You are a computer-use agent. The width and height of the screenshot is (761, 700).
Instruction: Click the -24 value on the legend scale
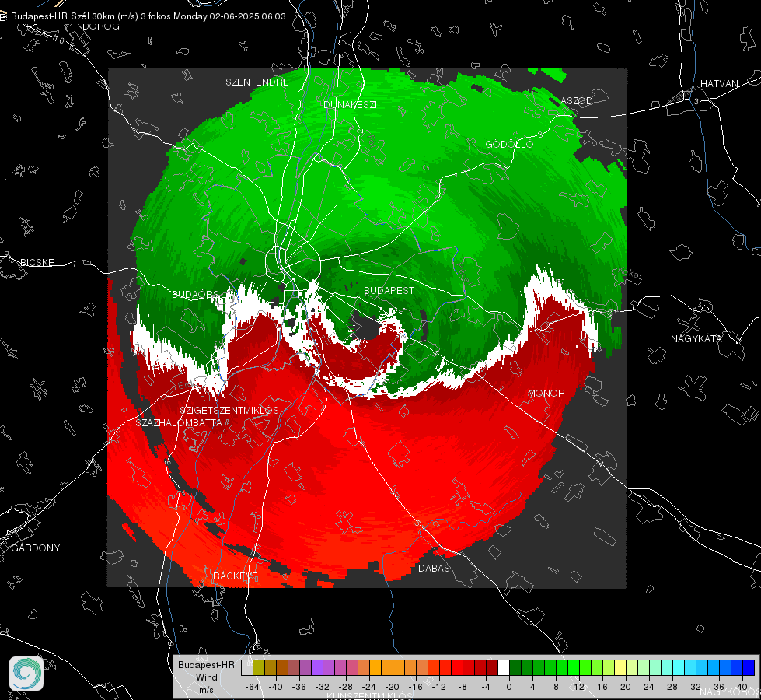[x=369, y=687]
